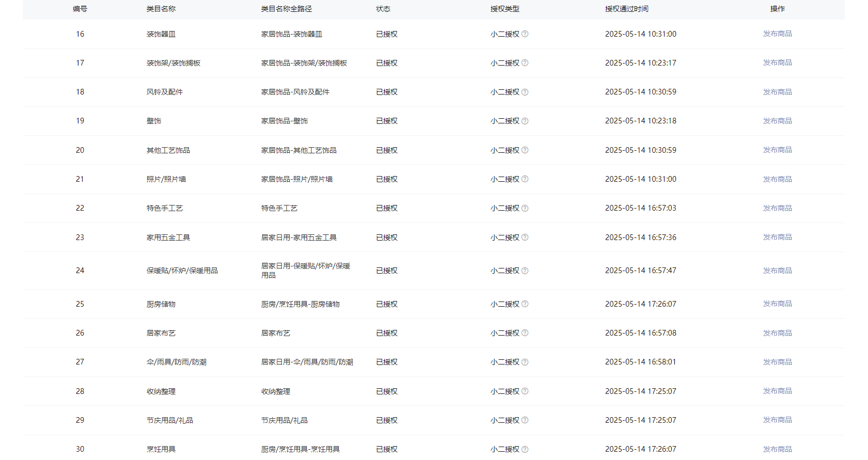Click help icon in 家用五金工具 row
The image size is (868, 460).
[x=525, y=237]
